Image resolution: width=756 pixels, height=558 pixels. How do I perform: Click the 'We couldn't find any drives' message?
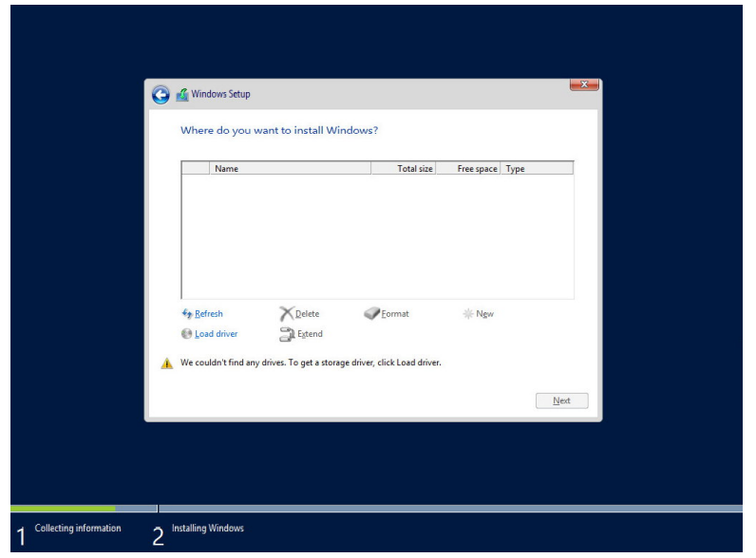(311, 363)
